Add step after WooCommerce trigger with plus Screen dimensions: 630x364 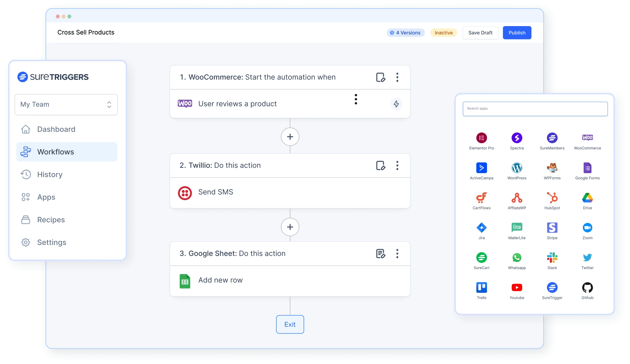coord(290,137)
